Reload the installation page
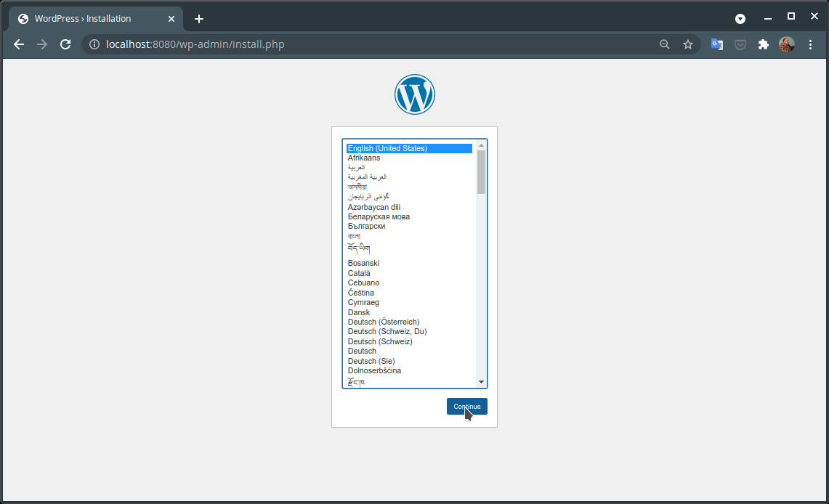829x504 pixels. [x=65, y=44]
